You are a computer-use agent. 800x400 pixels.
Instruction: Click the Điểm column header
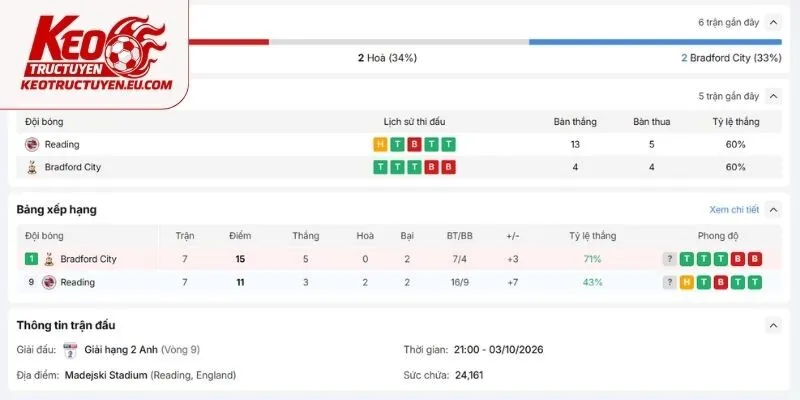tap(240, 236)
